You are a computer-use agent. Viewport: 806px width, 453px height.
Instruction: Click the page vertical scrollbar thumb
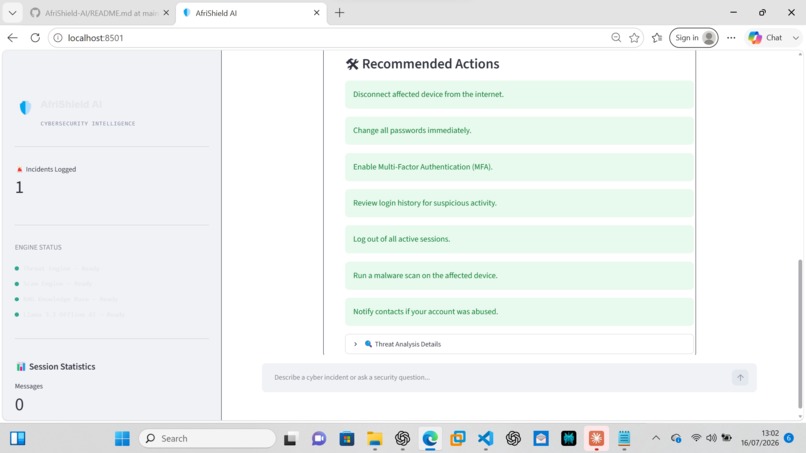click(x=800, y=334)
